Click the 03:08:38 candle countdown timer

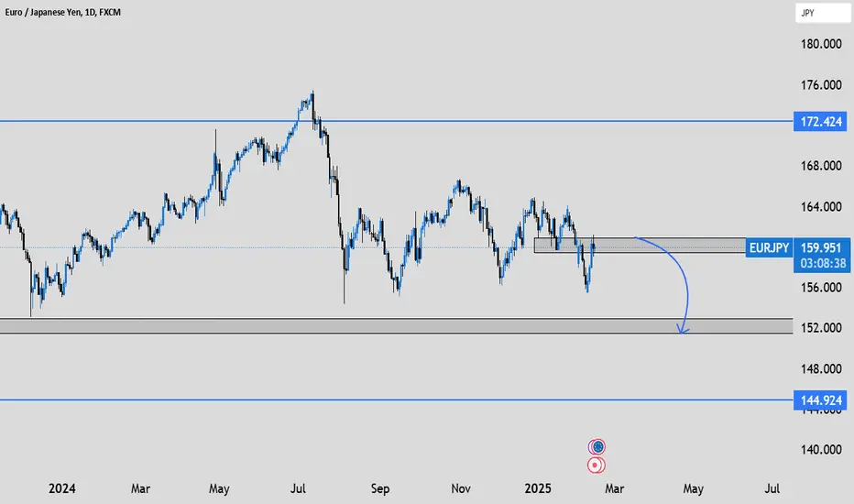[x=823, y=264]
